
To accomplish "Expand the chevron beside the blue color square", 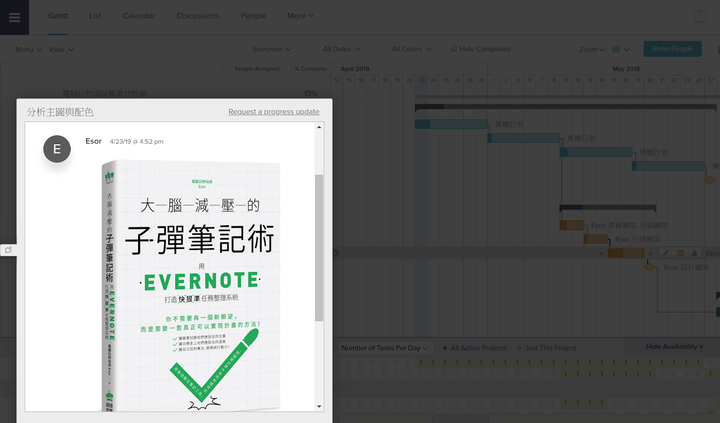I will [626, 50].
